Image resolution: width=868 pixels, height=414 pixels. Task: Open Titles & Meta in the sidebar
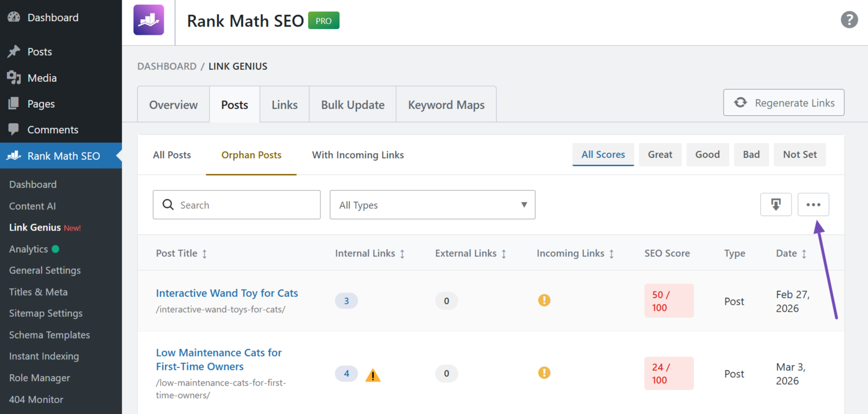[x=38, y=292]
